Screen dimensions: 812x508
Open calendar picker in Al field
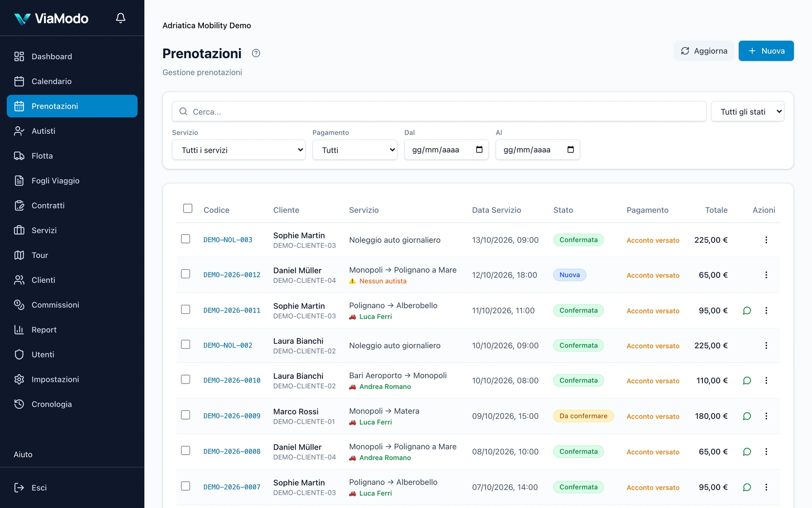571,149
